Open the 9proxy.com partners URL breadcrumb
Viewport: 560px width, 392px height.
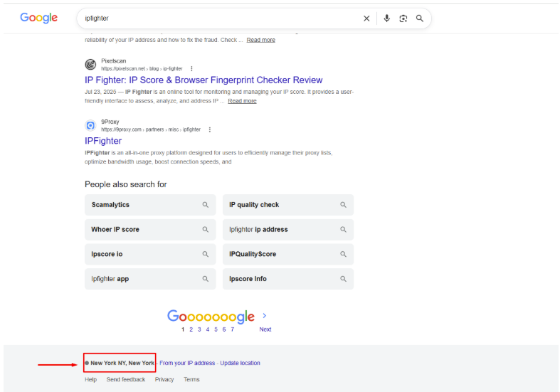(x=151, y=129)
